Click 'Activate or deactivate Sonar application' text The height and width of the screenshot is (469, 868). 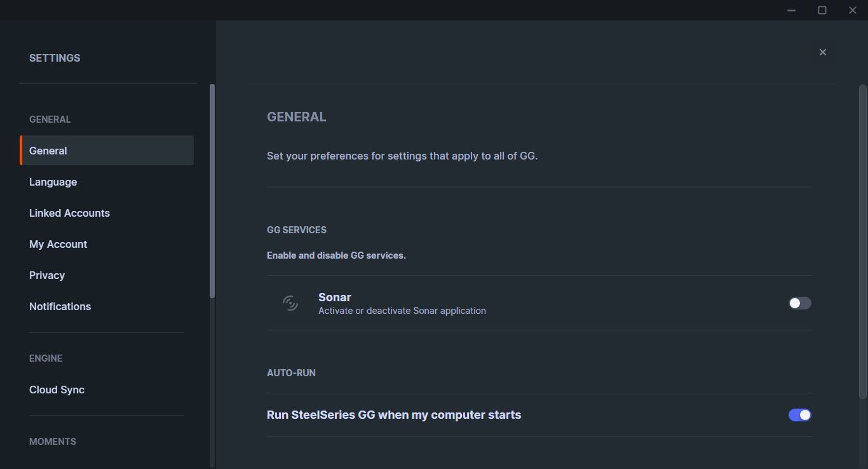click(x=402, y=311)
